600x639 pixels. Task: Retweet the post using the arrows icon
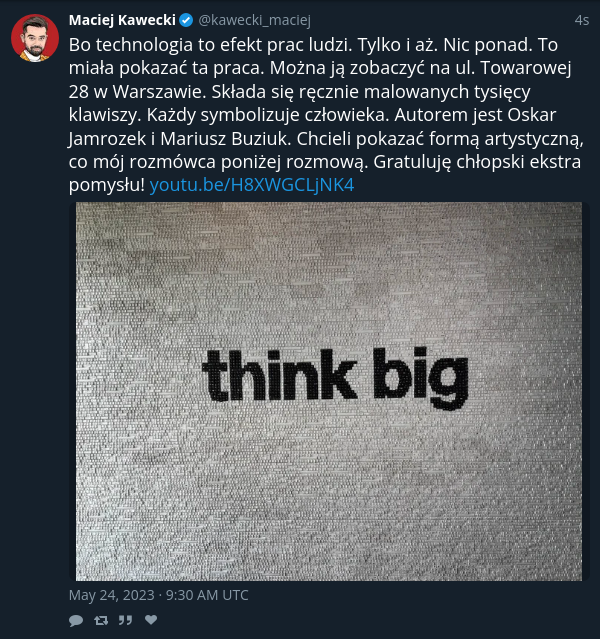(x=101, y=620)
